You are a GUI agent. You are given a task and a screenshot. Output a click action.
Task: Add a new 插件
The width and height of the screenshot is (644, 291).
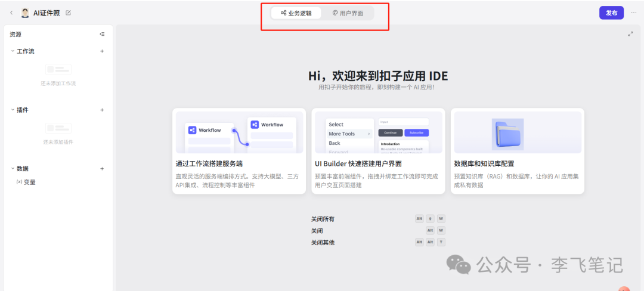103,110
